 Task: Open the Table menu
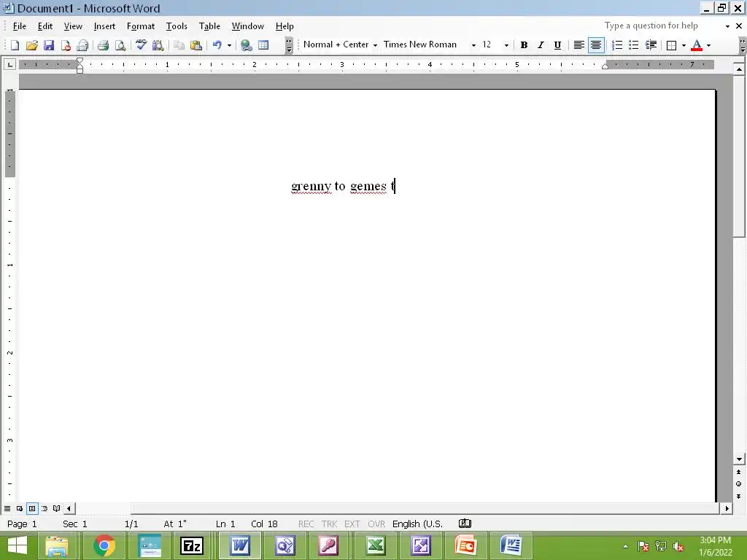tap(209, 26)
